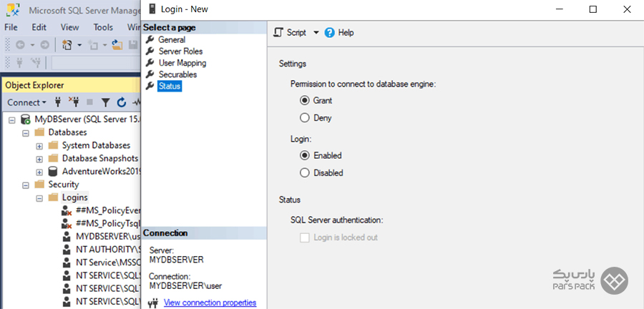
Task: Open the Navigate Backward history dropdown arrow
Action: [32, 45]
